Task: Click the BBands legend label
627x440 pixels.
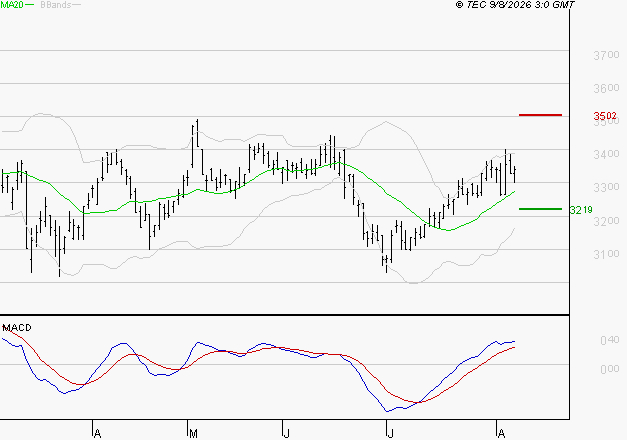Action: pyautogui.click(x=56, y=5)
